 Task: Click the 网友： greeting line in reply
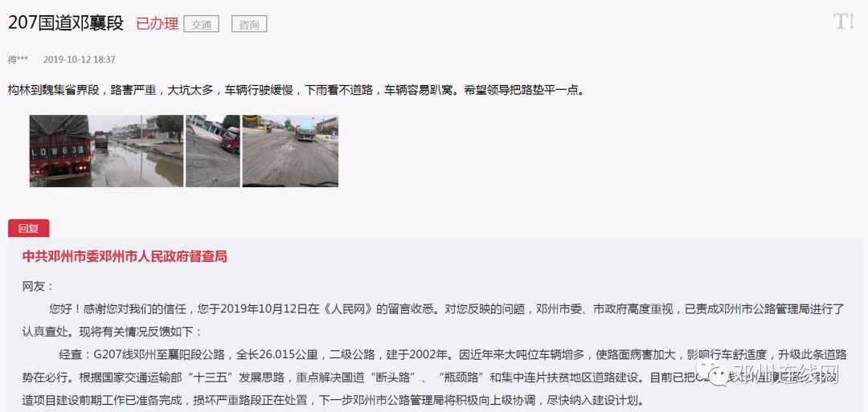[39, 287]
